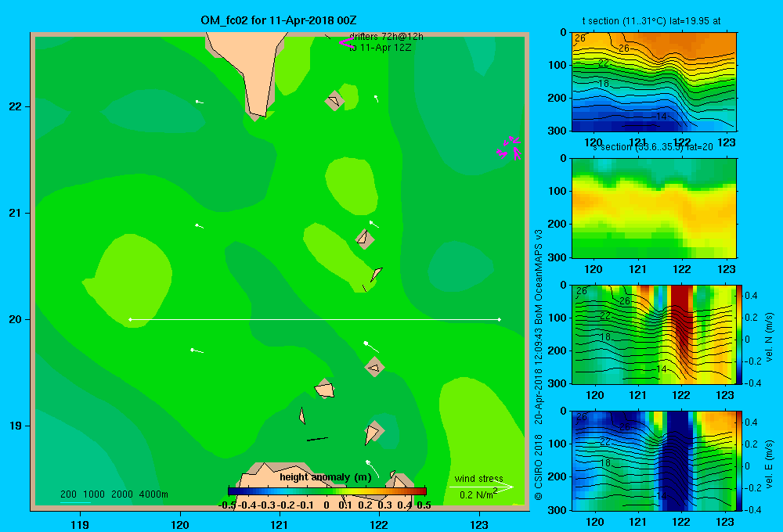Click the 'drifters 72h@12h' label
The width and height of the screenshot is (783, 532).
point(386,37)
